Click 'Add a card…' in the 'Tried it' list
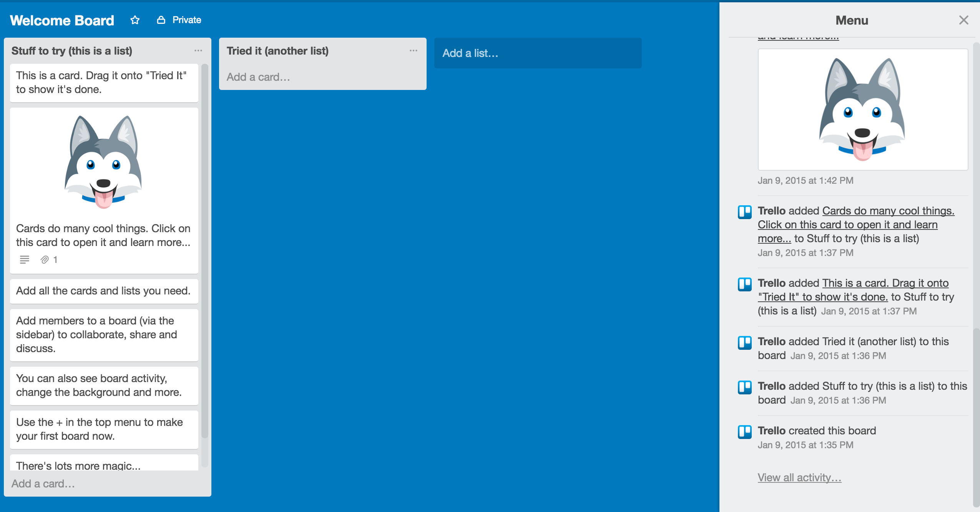 click(x=258, y=77)
